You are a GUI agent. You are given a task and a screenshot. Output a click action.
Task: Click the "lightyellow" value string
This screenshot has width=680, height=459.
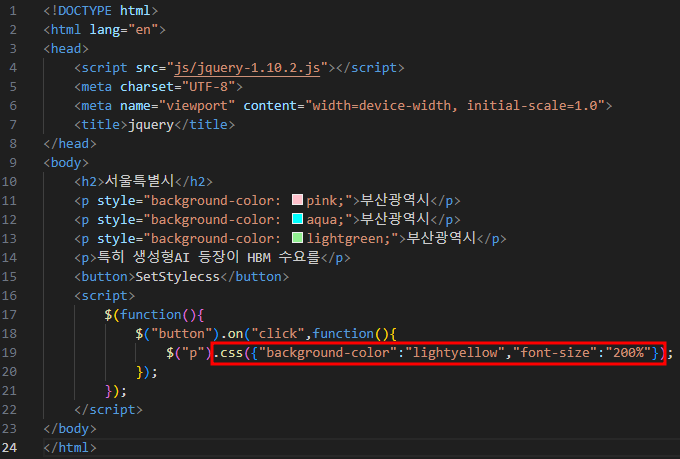coord(455,353)
